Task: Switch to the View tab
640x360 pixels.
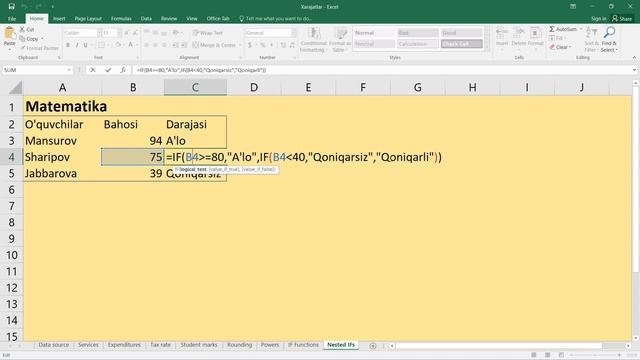Action: (x=191, y=19)
